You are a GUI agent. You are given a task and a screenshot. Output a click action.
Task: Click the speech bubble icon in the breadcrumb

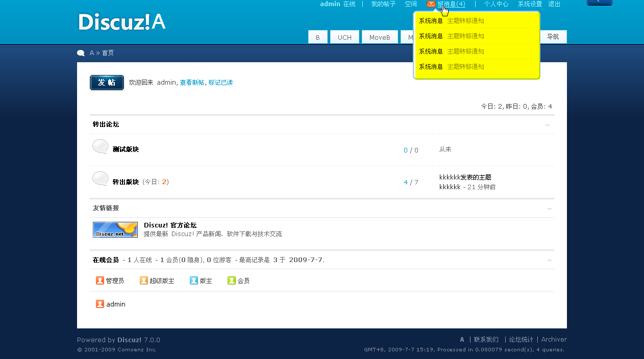click(x=81, y=53)
